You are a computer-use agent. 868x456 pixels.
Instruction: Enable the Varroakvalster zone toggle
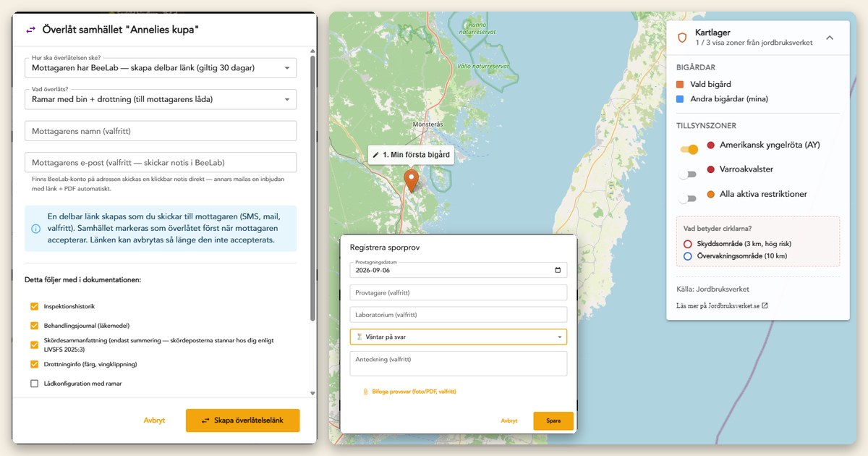(688, 174)
